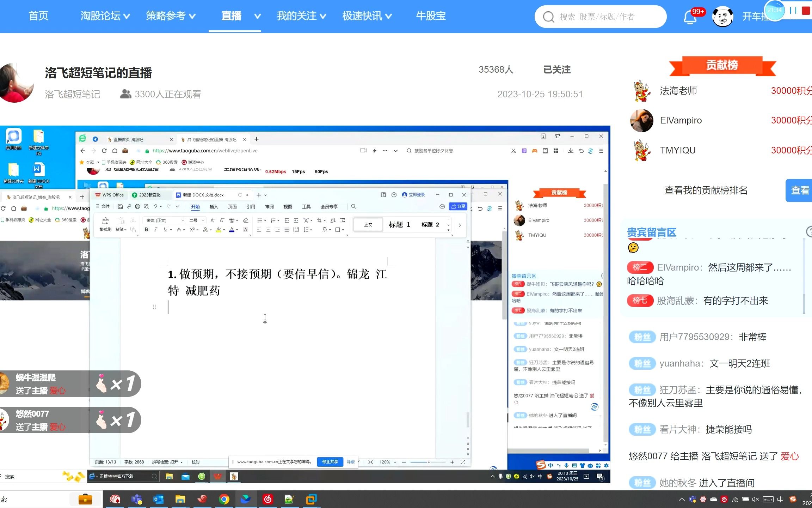812x508 pixels.
Task: Click the 立即登录 login link in WPS
Action: tap(414, 195)
